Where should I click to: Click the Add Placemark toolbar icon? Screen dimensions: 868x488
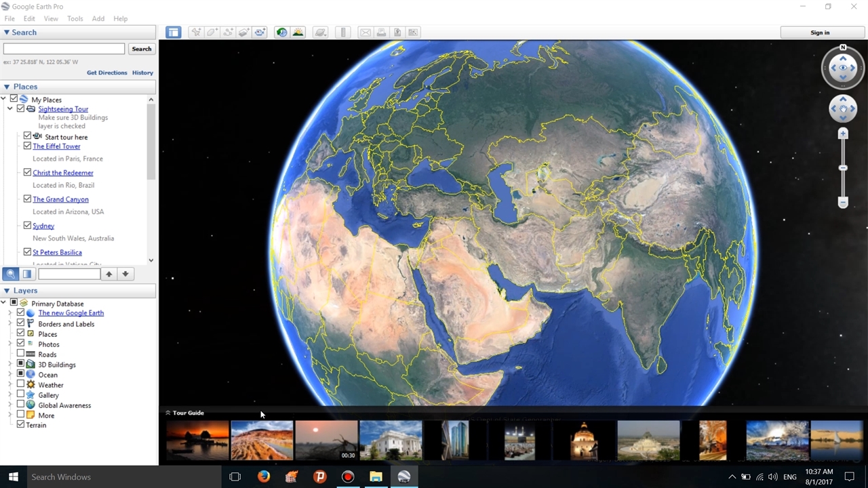pos(196,33)
